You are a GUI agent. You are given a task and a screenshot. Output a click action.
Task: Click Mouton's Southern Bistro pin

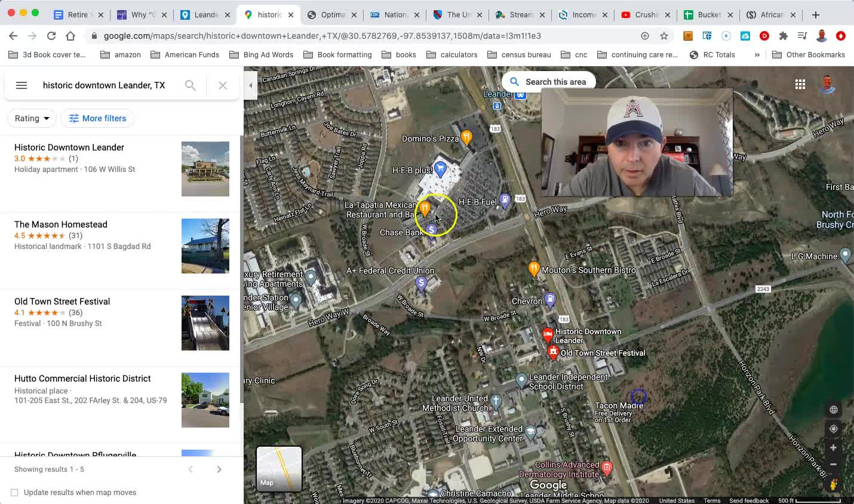coord(534,269)
